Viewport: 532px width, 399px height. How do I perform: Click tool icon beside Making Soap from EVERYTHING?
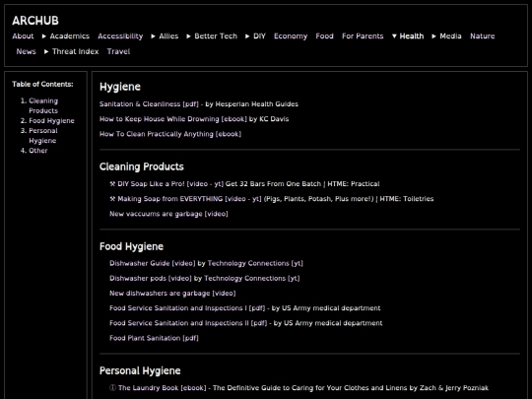click(x=112, y=199)
